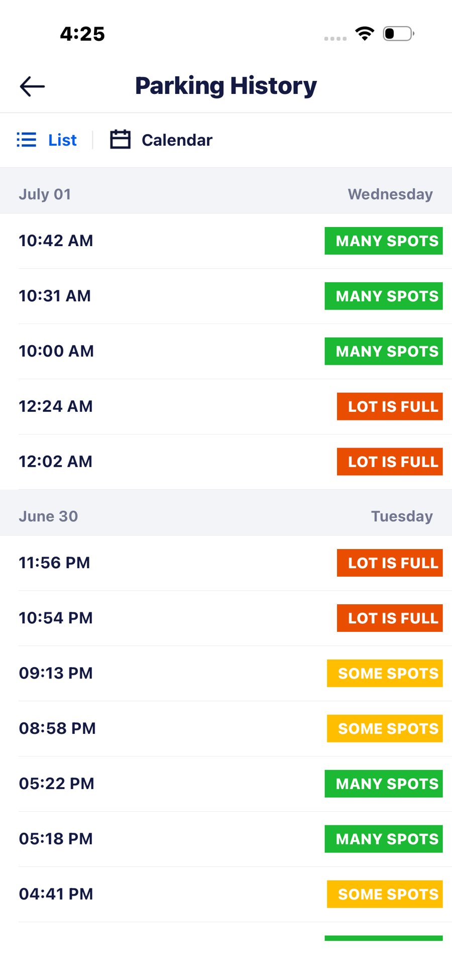Open the 10:54 PM history row
The height and width of the screenshot is (980, 452).
point(226,618)
